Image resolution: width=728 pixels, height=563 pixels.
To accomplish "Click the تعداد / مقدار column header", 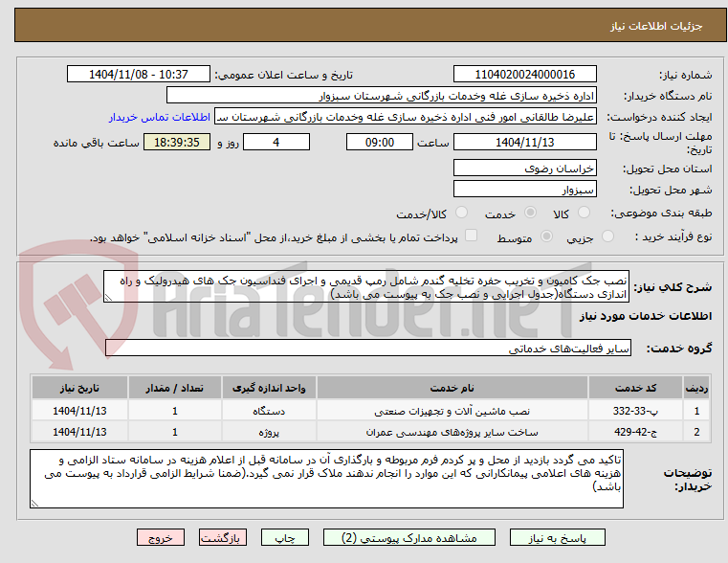I will 174,388.
